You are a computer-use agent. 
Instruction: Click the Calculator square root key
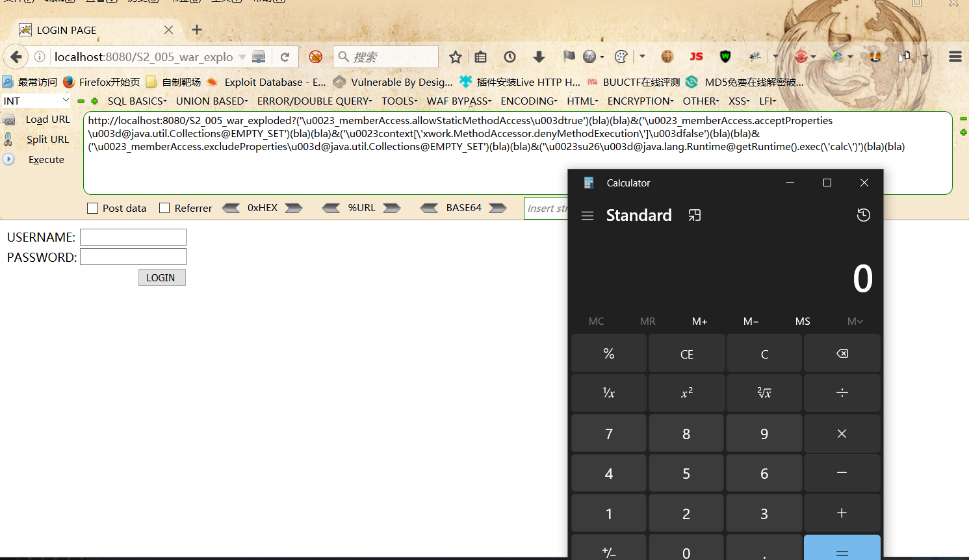tap(764, 393)
